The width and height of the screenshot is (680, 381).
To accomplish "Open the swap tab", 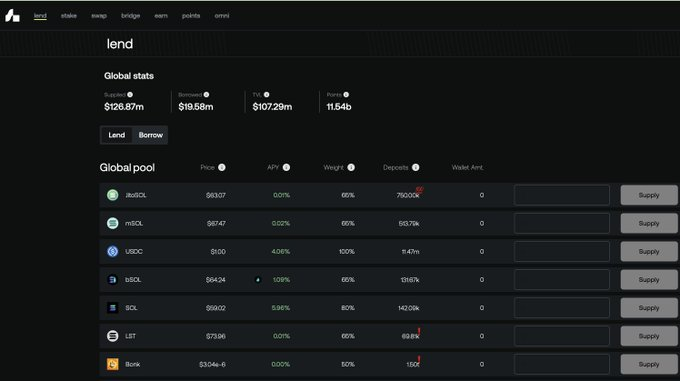I will click(x=99, y=16).
